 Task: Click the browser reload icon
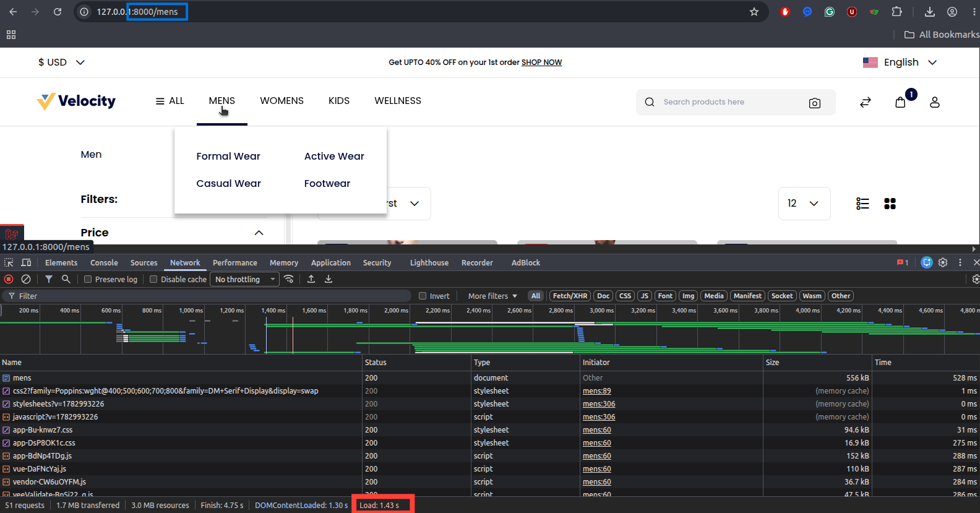pos(58,12)
